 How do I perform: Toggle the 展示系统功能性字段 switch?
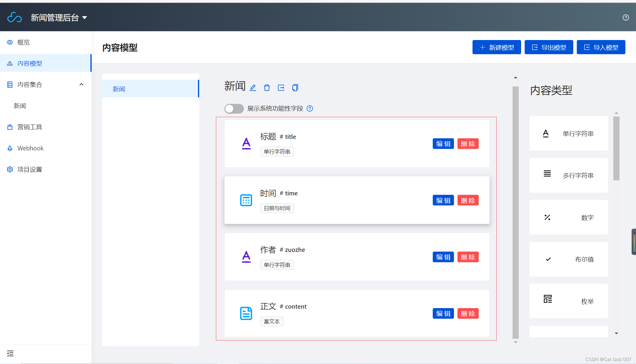234,109
